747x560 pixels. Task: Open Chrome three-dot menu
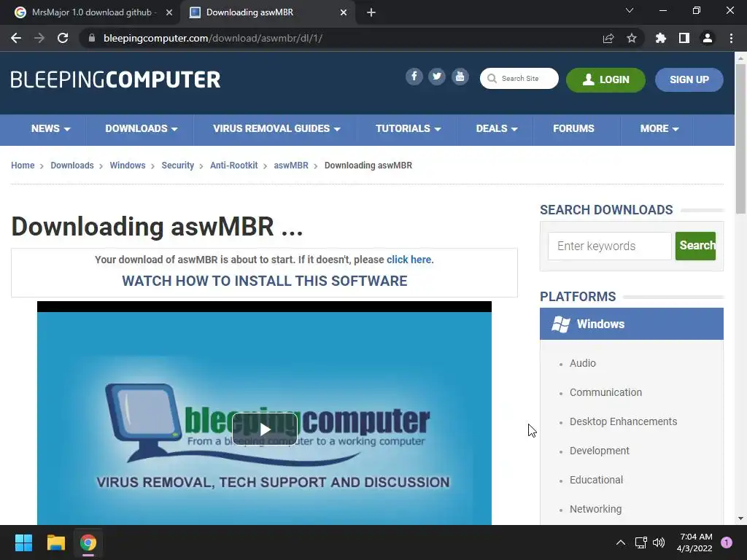click(x=731, y=38)
